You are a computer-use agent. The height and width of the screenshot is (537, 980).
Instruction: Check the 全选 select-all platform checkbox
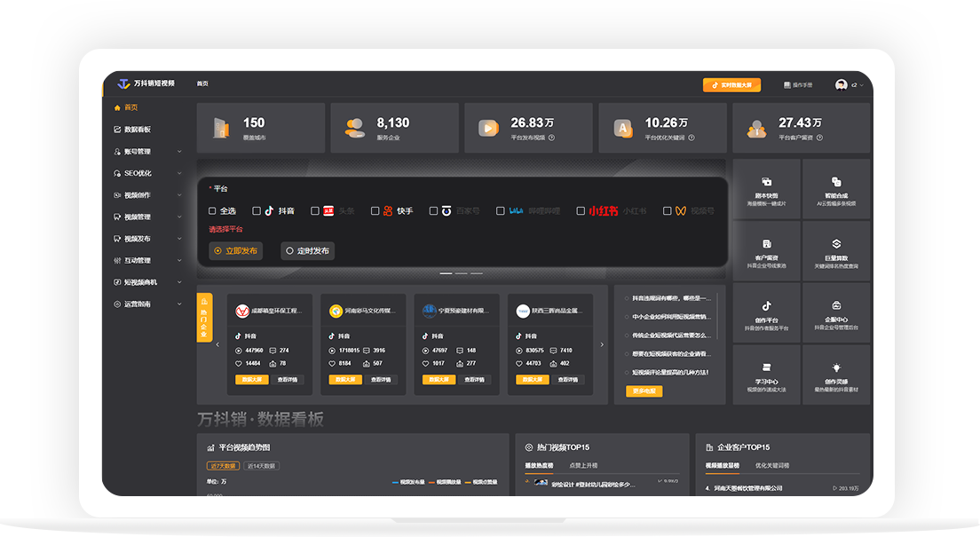pos(212,211)
